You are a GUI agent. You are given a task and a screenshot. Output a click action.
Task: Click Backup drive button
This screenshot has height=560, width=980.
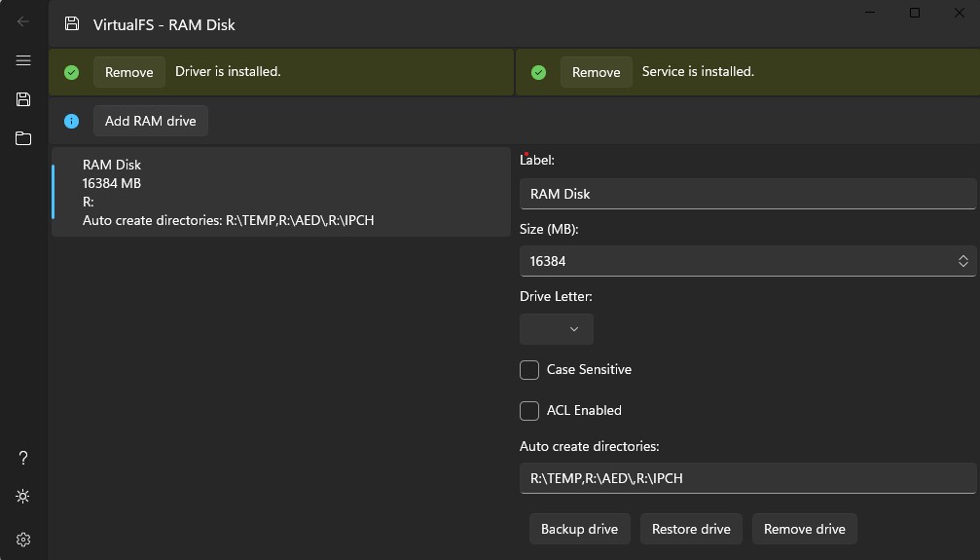pyautogui.click(x=579, y=529)
